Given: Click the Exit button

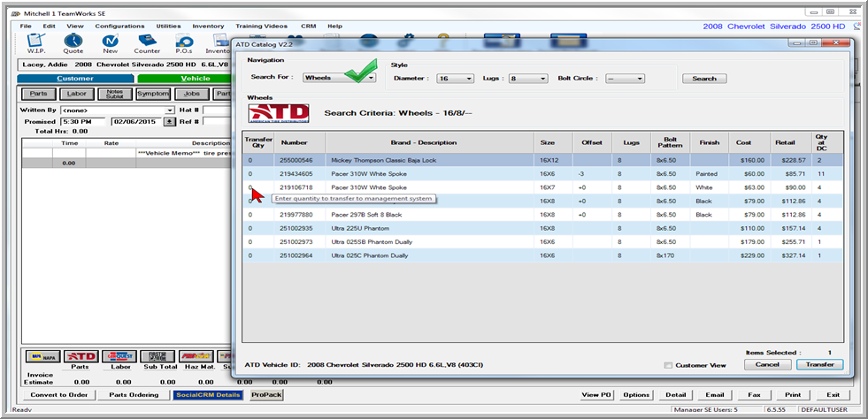Looking at the screenshot, I should pyautogui.click(x=833, y=394).
